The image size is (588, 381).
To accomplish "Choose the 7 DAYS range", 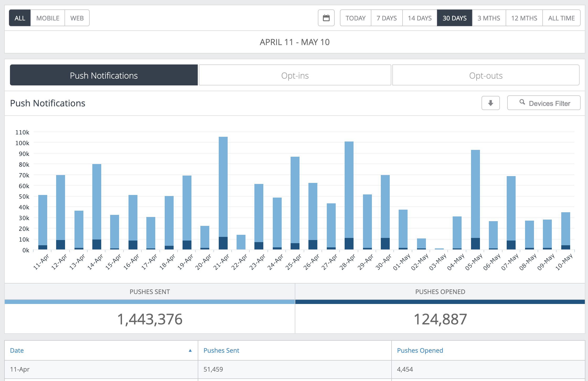I will click(x=387, y=18).
